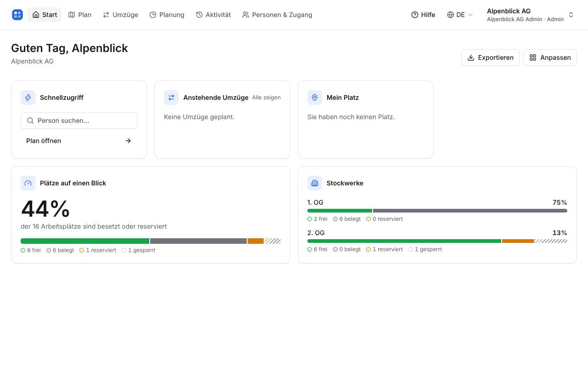Open the Hilfe help link
The width and height of the screenshot is (588, 368).
pos(423,15)
